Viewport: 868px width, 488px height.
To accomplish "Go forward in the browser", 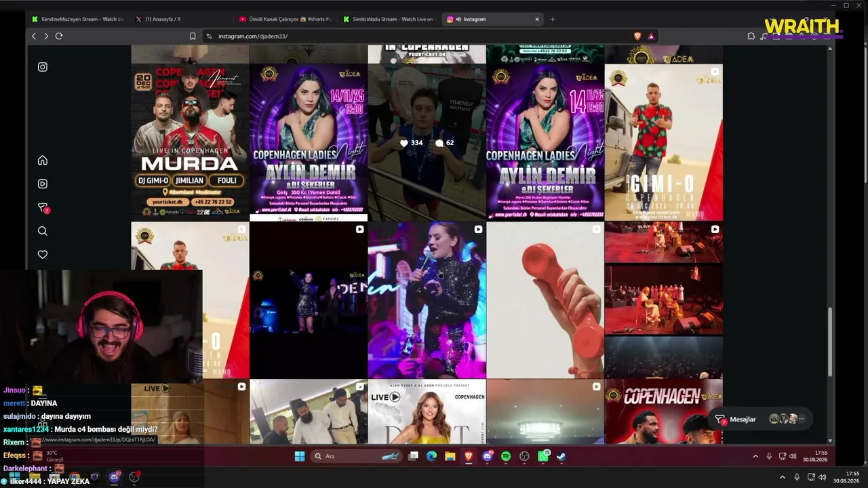I will pyautogui.click(x=46, y=36).
